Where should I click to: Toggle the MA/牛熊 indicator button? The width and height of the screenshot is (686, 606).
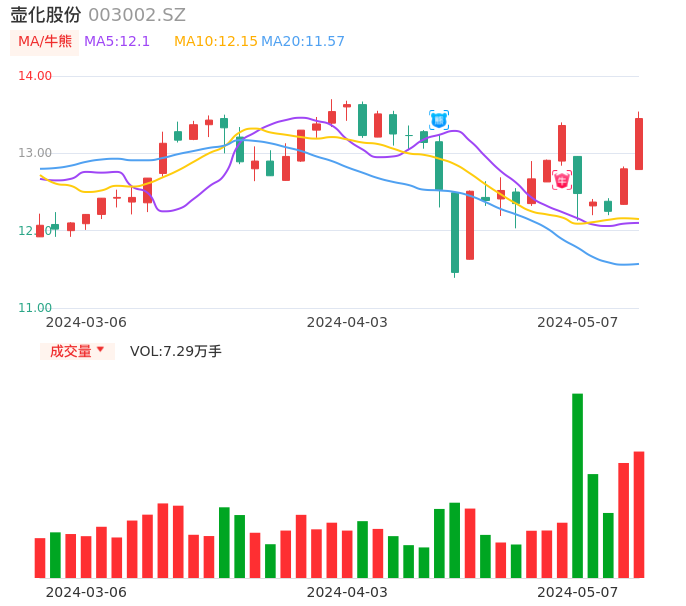tap(43, 42)
